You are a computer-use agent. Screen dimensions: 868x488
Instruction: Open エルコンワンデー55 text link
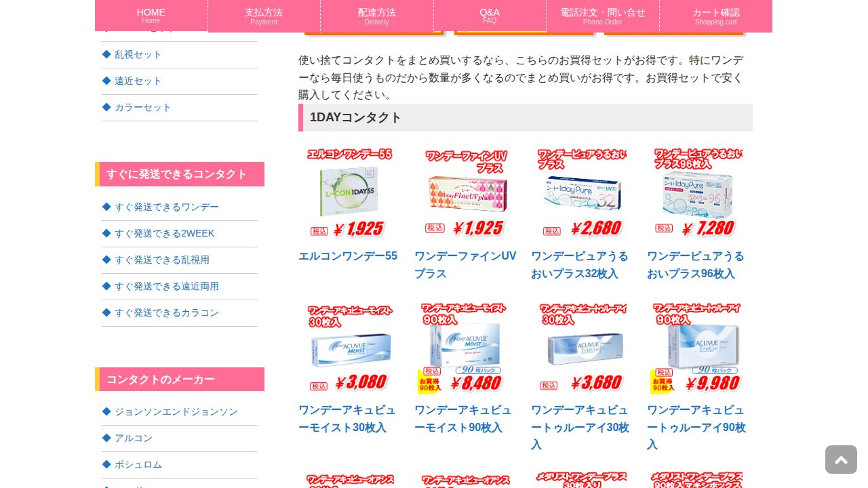coord(348,256)
